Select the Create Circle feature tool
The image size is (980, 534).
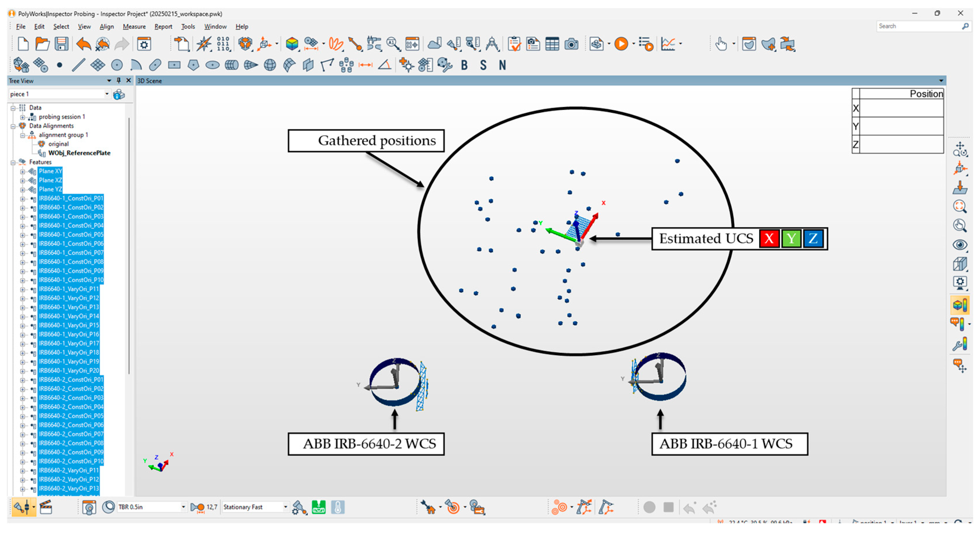117,65
